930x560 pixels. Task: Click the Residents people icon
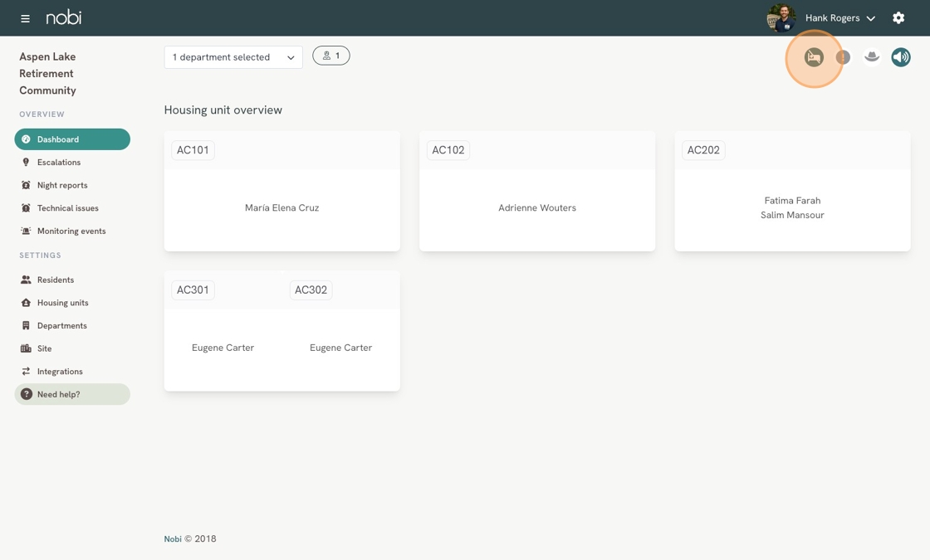click(x=26, y=280)
